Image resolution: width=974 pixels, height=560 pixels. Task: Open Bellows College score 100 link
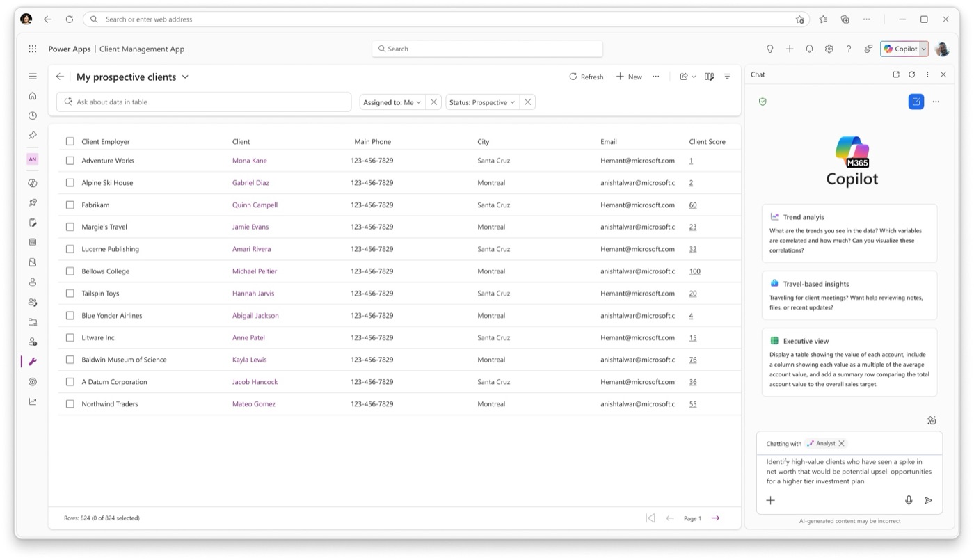click(694, 271)
